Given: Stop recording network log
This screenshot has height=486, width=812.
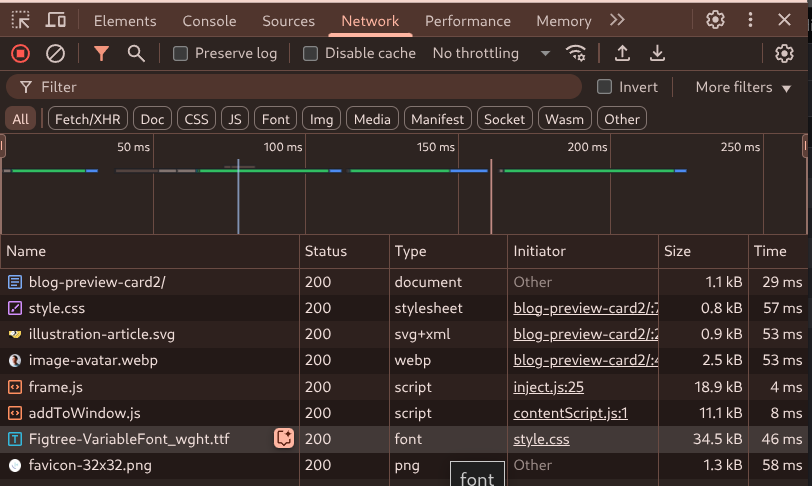Looking at the screenshot, I should point(21,53).
